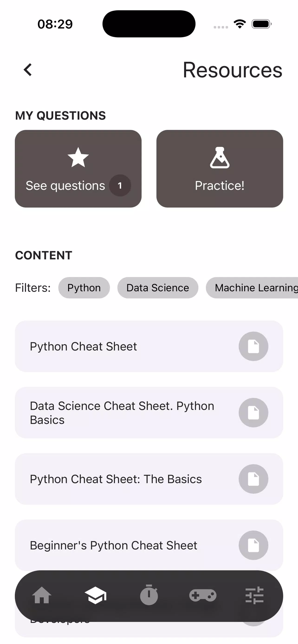The image size is (298, 644).
Task: Open the stopwatch timer tab
Action: (149, 595)
